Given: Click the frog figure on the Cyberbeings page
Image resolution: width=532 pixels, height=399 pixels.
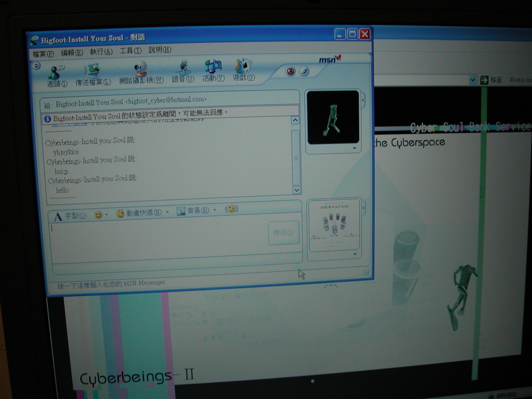Looking at the screenshot, I should tap(462, 297).
